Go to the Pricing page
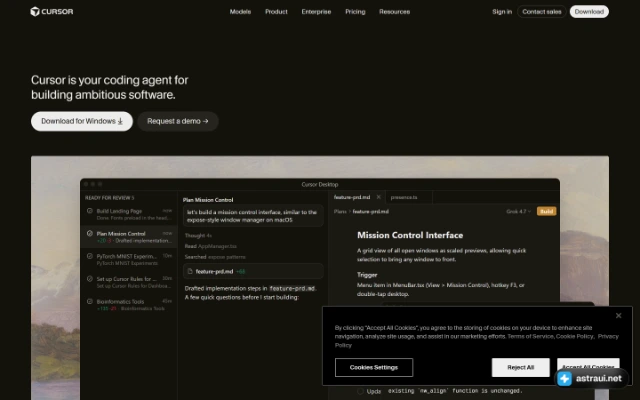640x400 pixels. pyautogui.click(x=355, y=12)
